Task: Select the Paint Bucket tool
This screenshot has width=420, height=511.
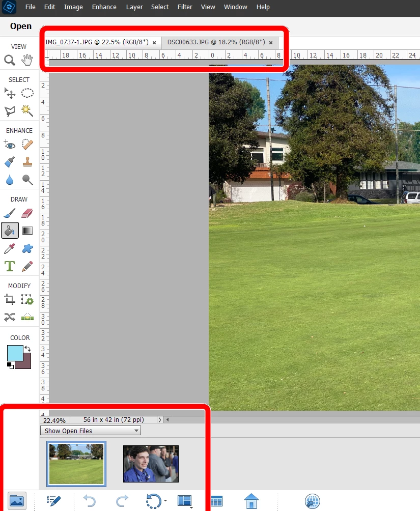Action: tap(10, 231)
